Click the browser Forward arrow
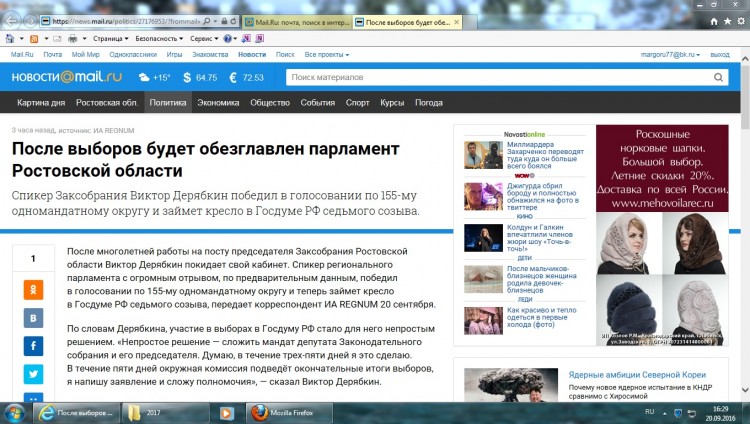This screenshot has width=750, height=424. (31, 21)
